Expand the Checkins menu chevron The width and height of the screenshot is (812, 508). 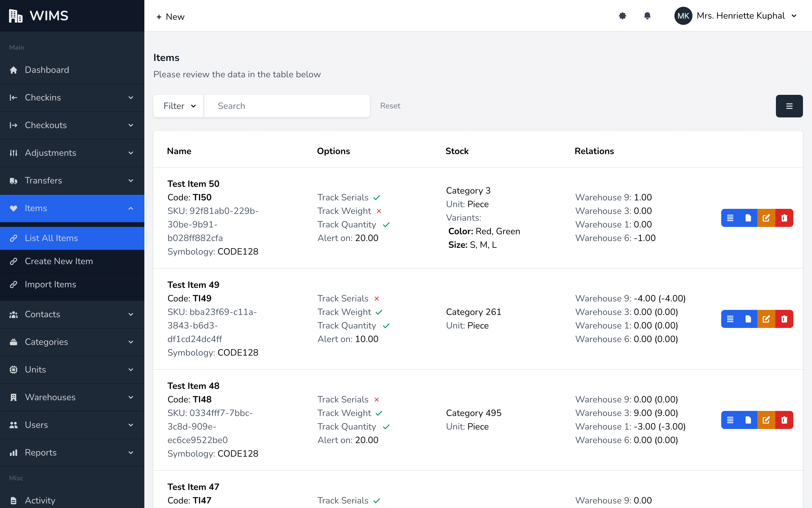pos(131,98)
